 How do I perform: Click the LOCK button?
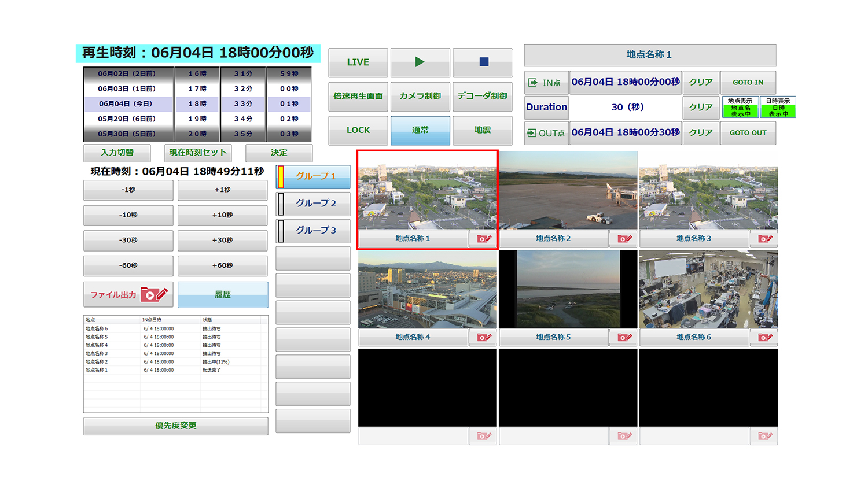(x=358, y=130)
